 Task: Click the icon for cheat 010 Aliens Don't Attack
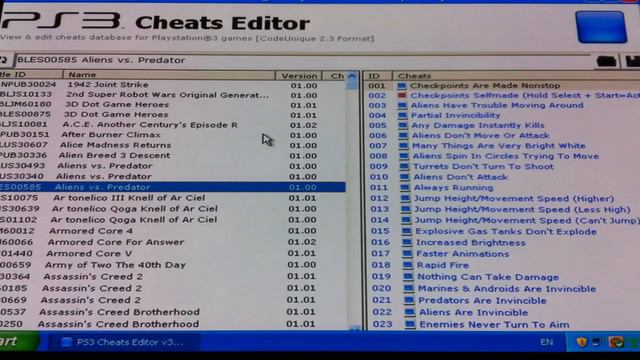click(405, 177)
